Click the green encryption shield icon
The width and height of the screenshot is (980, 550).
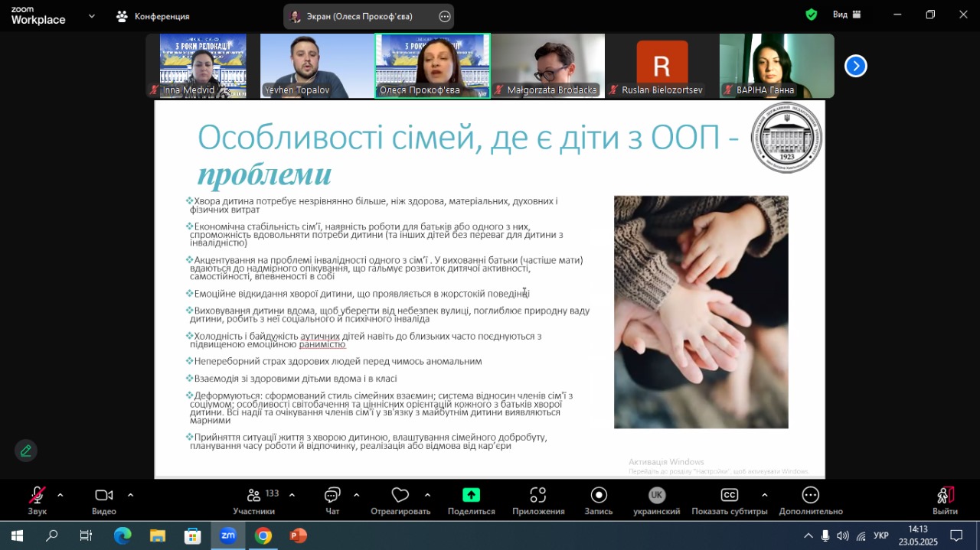(x=812, y=15)
